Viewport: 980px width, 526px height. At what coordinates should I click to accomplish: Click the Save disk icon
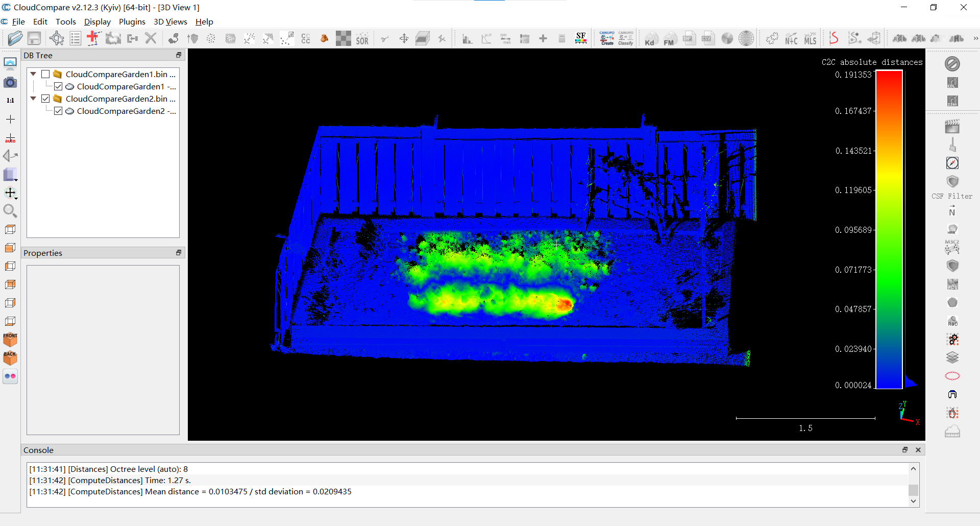(34, 38)
